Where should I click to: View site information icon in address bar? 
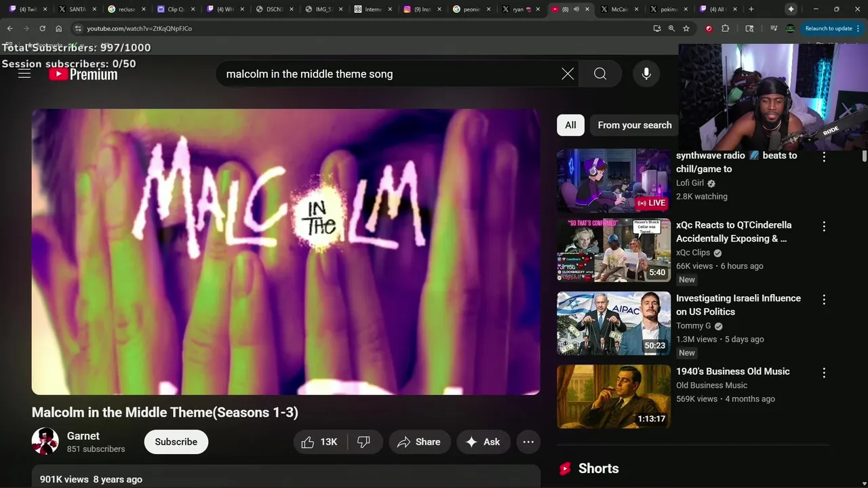point(78,28)
